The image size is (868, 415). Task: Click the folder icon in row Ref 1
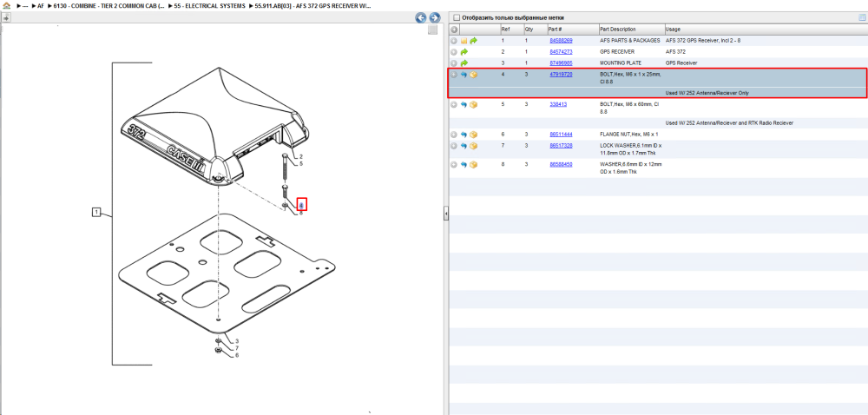464,41
